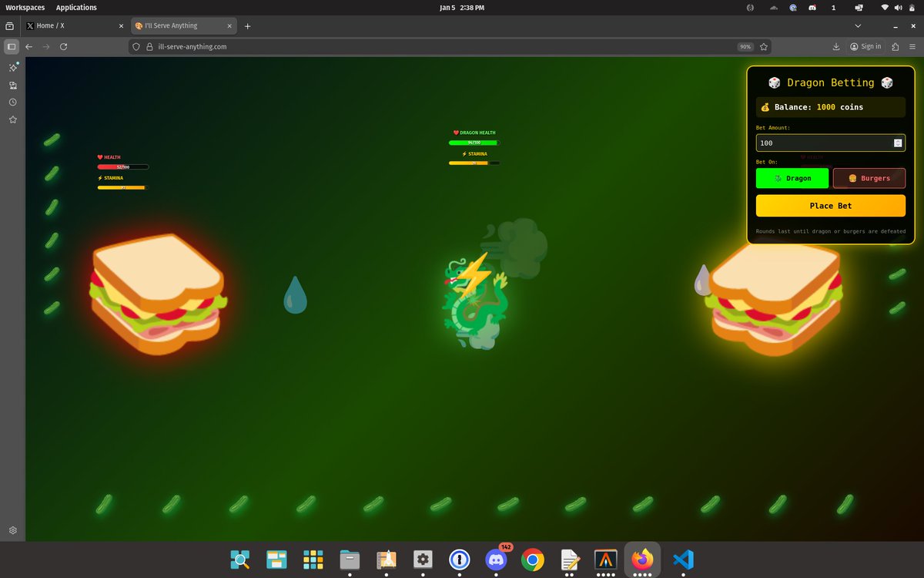924x578 pixels.
Task: Click the 90% zoom level indicator
Action: [745, 46]
